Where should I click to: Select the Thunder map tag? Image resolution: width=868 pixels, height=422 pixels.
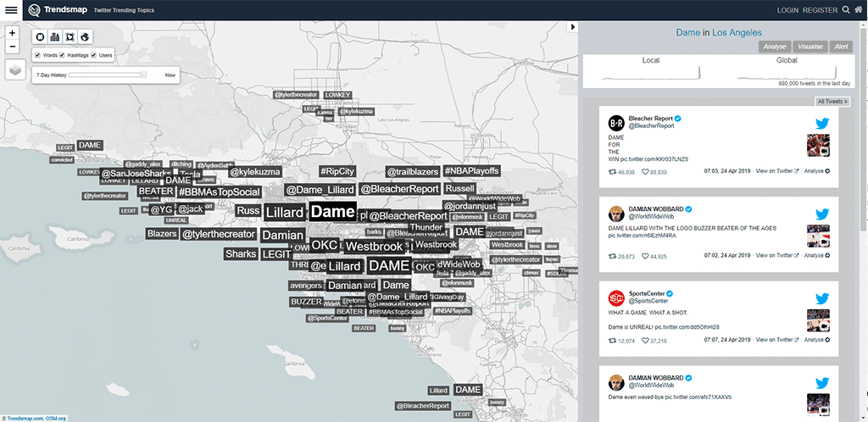pos(426,227)
